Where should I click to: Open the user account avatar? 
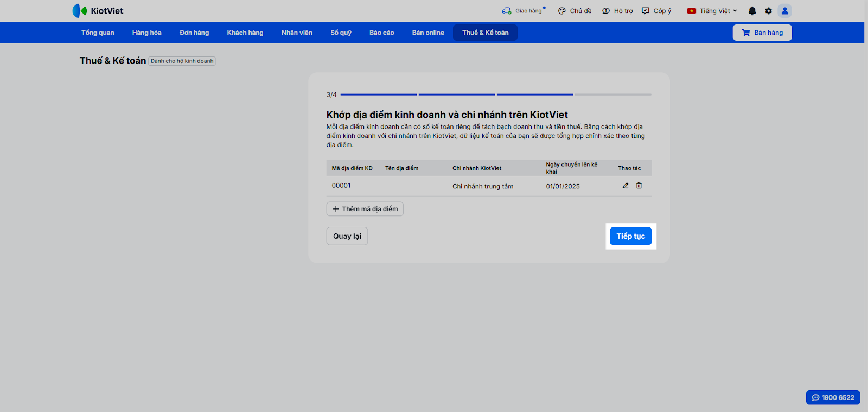click(784, 11)
